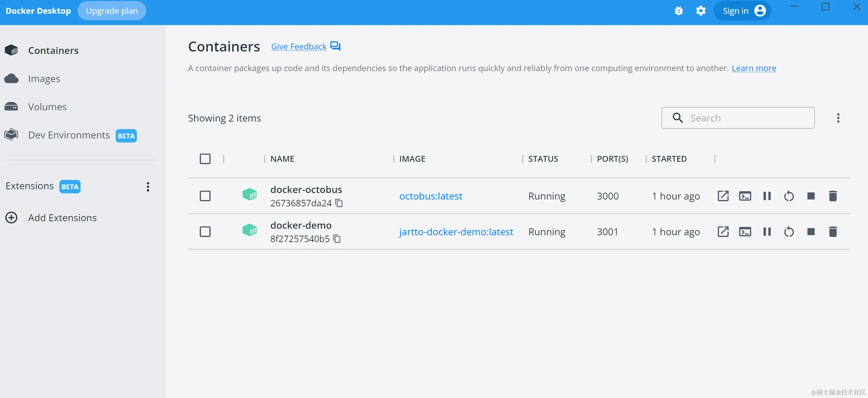Click the Upgrade plan button
The width and height of the screenshot is (868, 398).
click(x=112, y=11)
